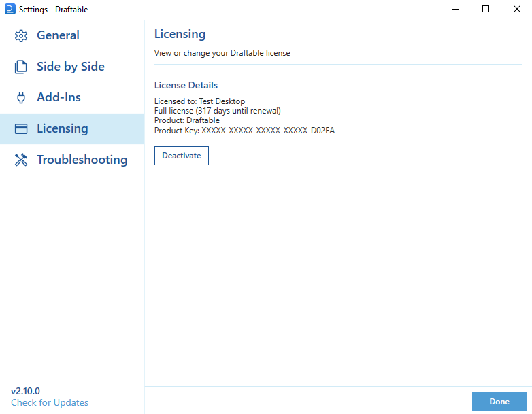The width and height of the screenshot is (532, 414).
Task: Click the Side by Side documents icon
Action: pos(21,67)
